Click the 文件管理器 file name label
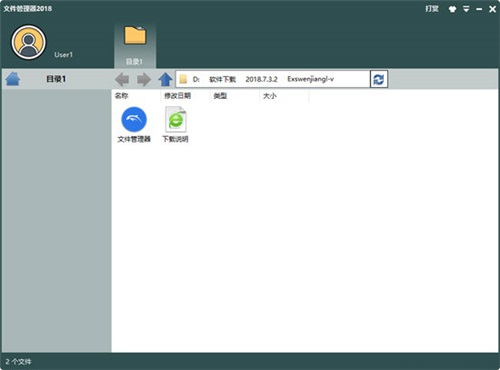500x370 pixels. [134, 139]
